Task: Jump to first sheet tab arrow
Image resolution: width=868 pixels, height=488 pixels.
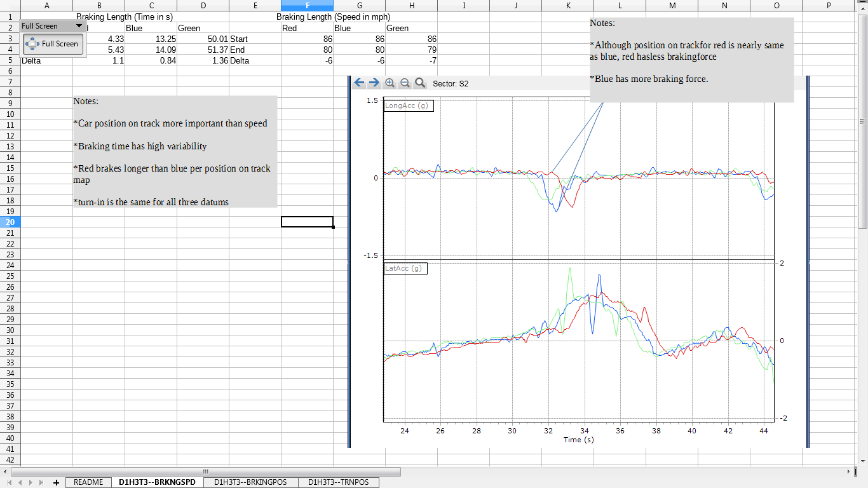Action: click(10, 483)
